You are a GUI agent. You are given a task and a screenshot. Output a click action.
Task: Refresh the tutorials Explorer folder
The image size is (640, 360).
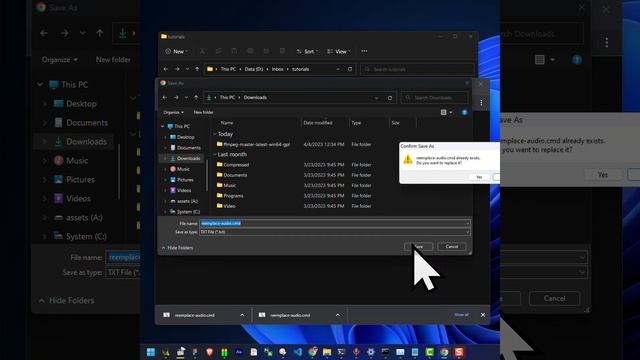coord(350,69)
